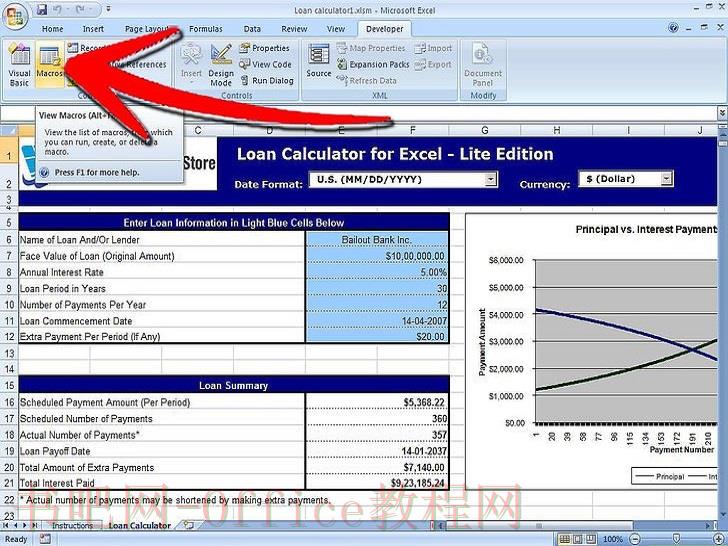Open the Office Button menu

pos(16,15)
